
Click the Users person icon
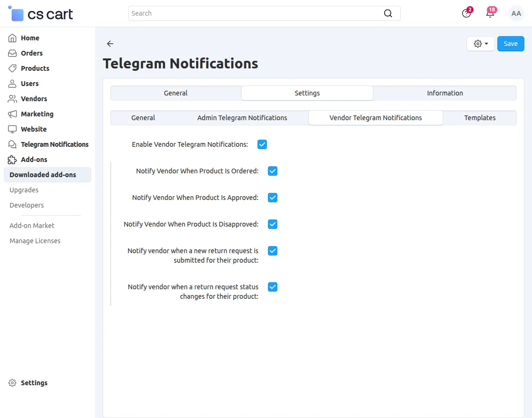coord(12,84)
